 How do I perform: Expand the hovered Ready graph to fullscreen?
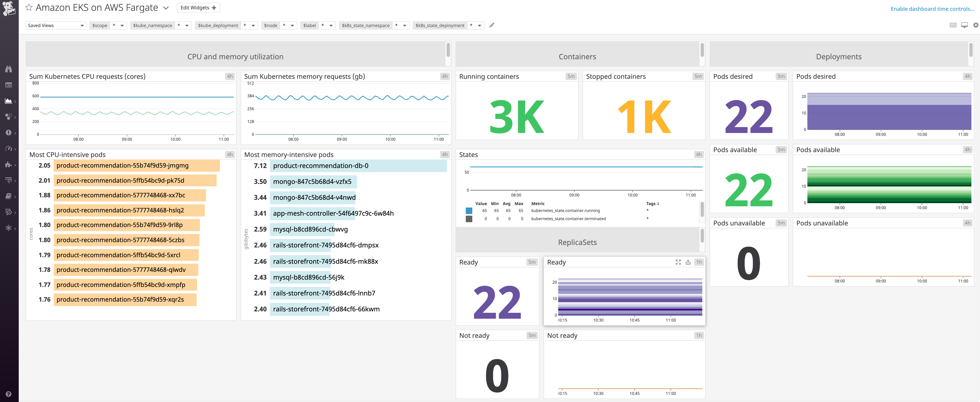pos(678,262)
